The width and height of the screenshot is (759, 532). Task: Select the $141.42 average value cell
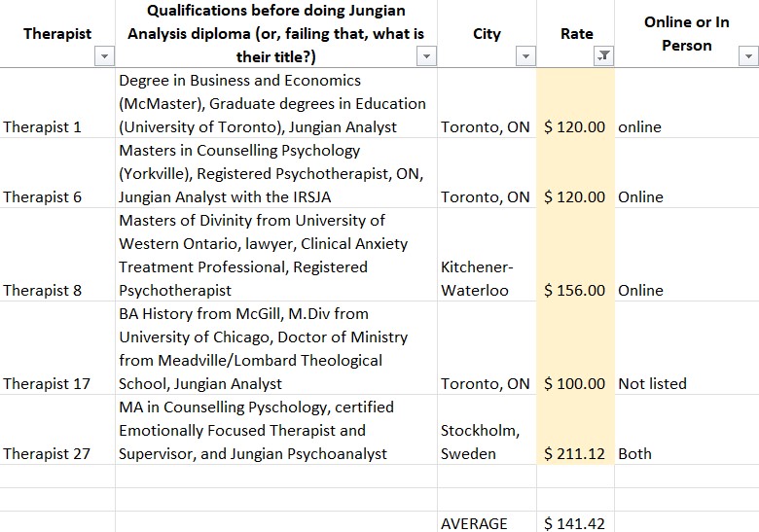pyautogui.click(x=574, y=523)
